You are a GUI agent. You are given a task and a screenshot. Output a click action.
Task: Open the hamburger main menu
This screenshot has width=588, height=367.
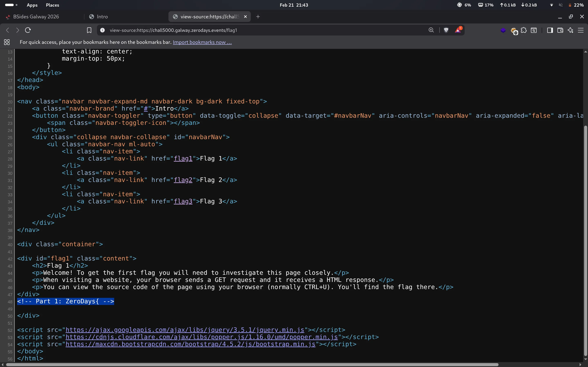(581, 30)
